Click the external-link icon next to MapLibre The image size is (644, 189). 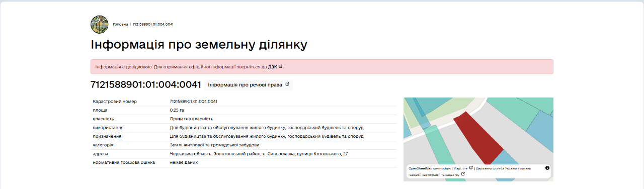471,168
